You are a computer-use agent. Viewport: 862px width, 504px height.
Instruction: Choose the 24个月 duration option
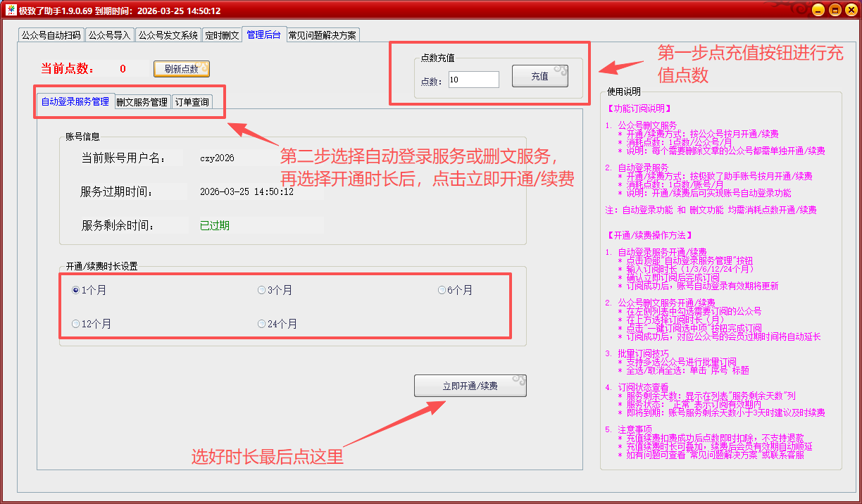[x=261, y=324]
